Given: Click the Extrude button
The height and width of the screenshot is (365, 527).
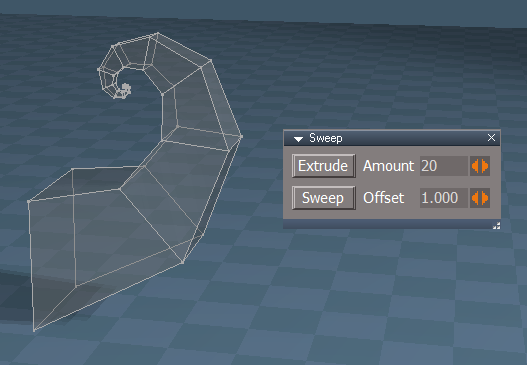Looking at the screenshot, I should (x=323, y=166).
